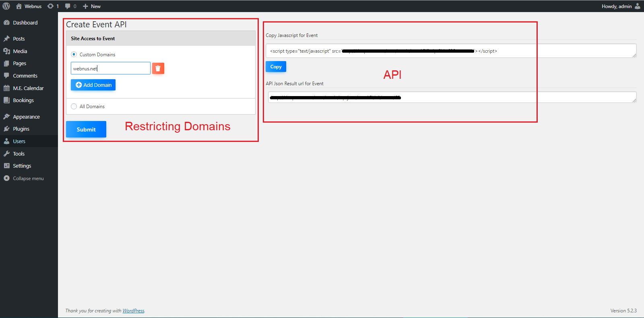644x318 pixels.
Task: Click the Collapse menu arrow icon
Action: 6,178
